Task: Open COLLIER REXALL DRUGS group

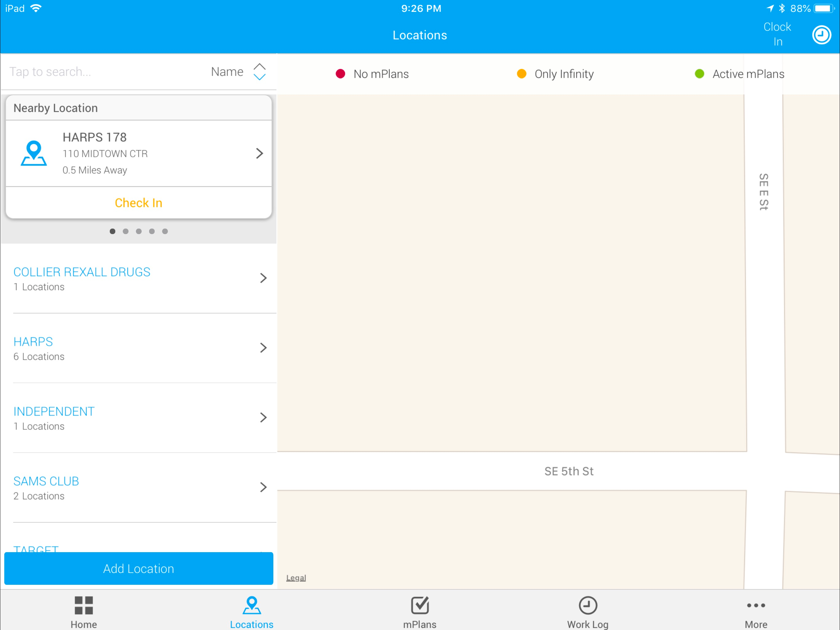Action: click(x=139, y=278)
